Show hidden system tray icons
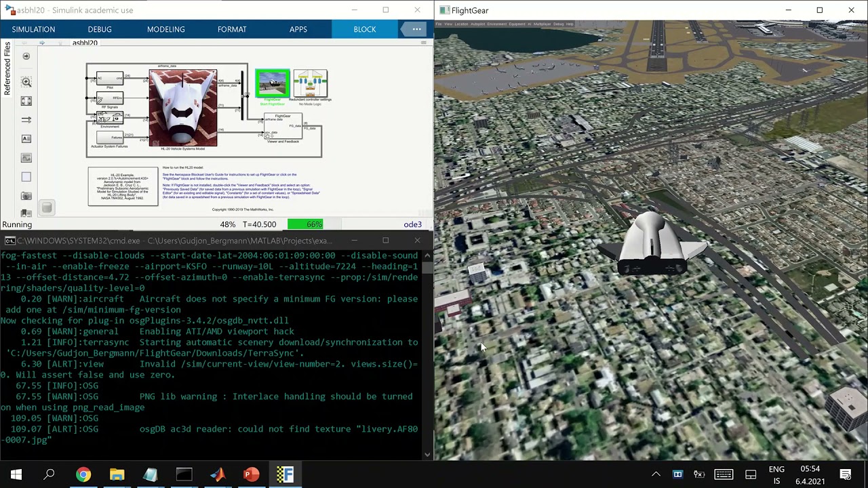Image resolution: width=868 pixels, height=488 pixels. point(656,474)
